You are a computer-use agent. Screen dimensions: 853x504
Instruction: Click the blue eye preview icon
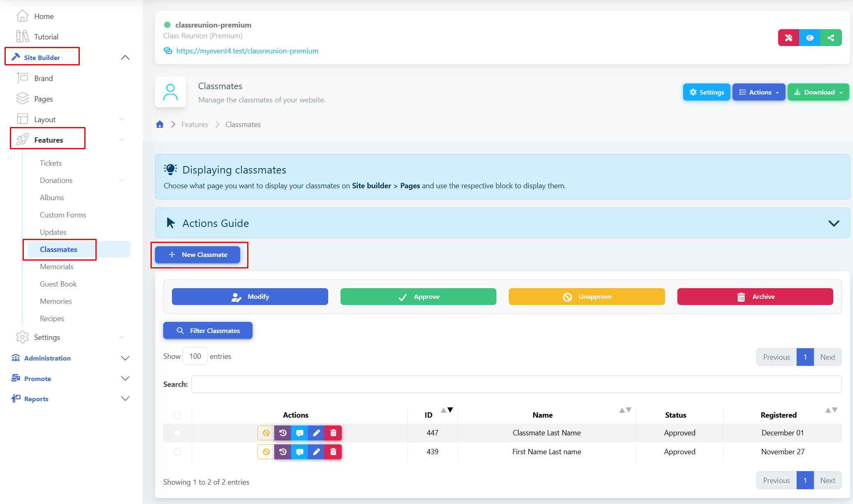[x=809, y=38]
